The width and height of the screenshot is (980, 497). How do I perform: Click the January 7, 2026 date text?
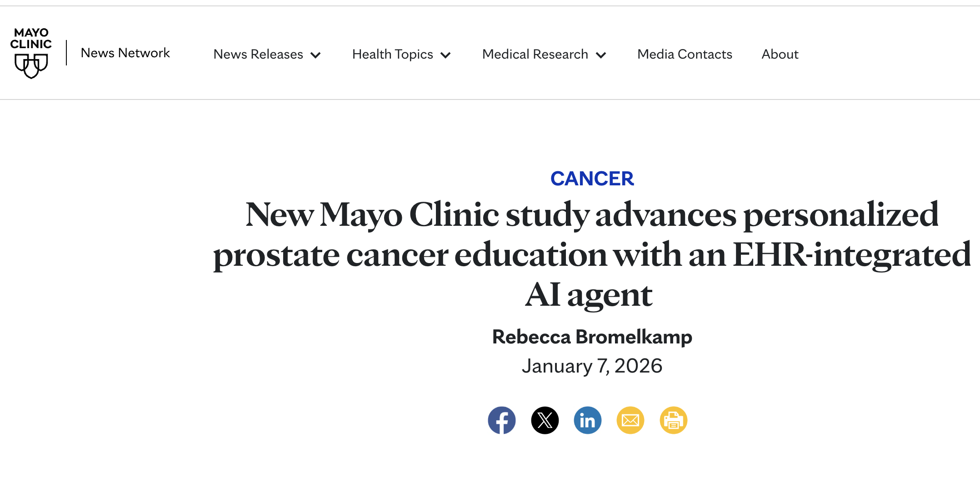pyautogui.click(x=592, y=366)
